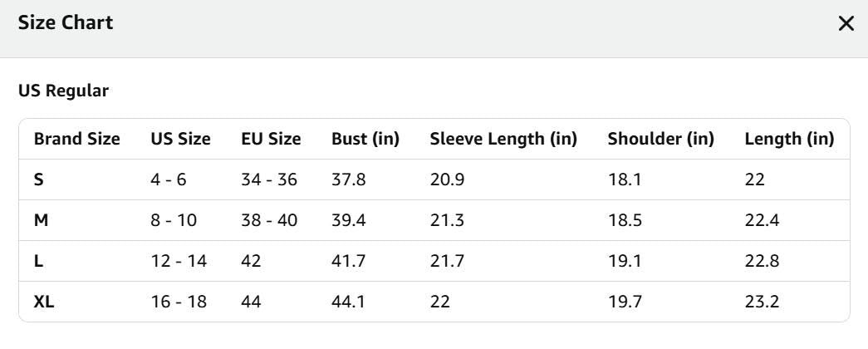Click EU size 34 - 36 cell
Screen dimensions: 868x349
[x=269, y=179]
